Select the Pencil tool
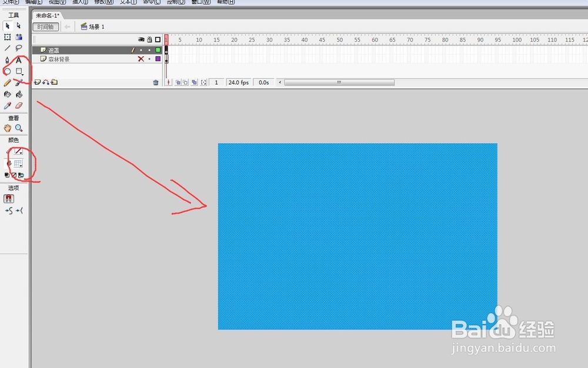 pos(7,82)
